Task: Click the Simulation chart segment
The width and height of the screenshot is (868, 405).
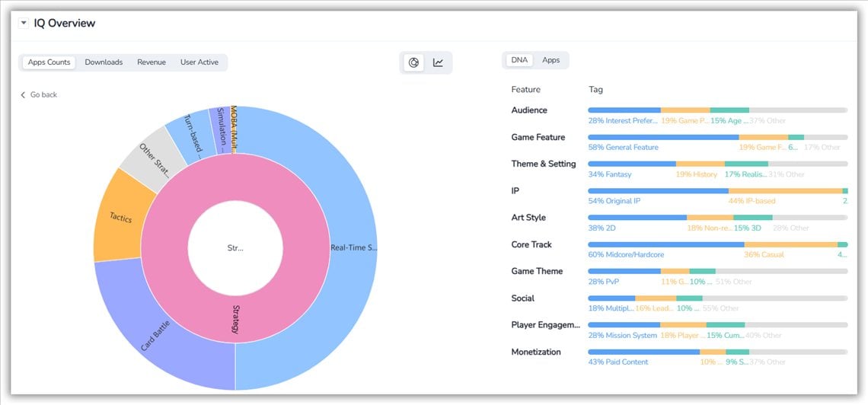Action: click(221, 130)
